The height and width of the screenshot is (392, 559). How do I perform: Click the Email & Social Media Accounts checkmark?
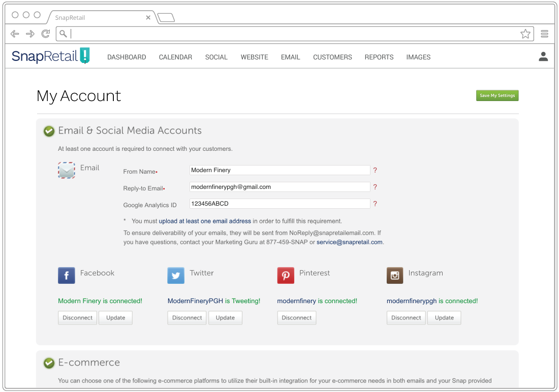tap(49, 131)
